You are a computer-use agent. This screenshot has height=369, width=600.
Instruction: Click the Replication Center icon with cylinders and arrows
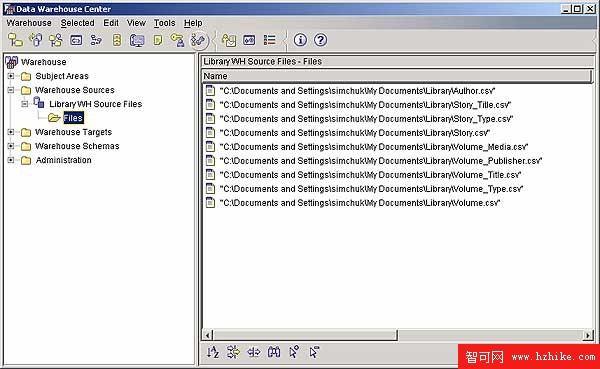(36, 40)
